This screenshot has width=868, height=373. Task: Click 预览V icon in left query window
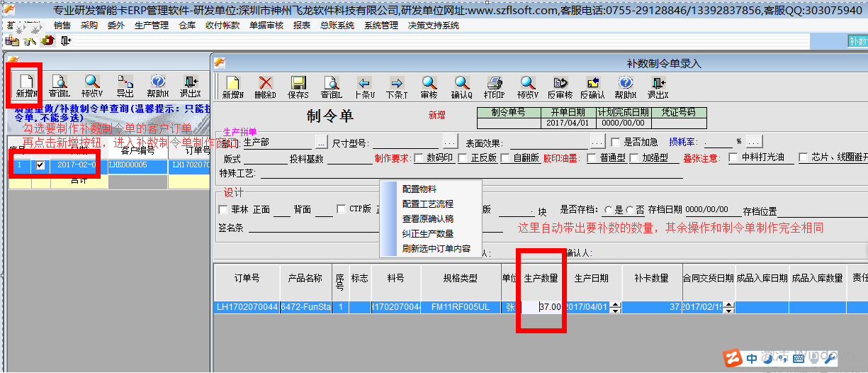click(92, 87)
